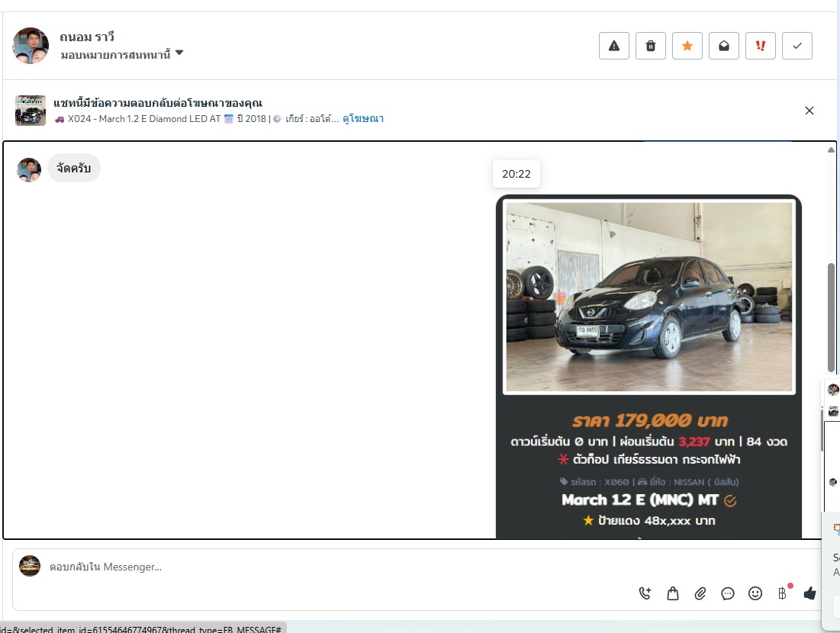The image size is (840, 633).
Task: Open the ad thumbnail in banner
Action: pos(31,111)
